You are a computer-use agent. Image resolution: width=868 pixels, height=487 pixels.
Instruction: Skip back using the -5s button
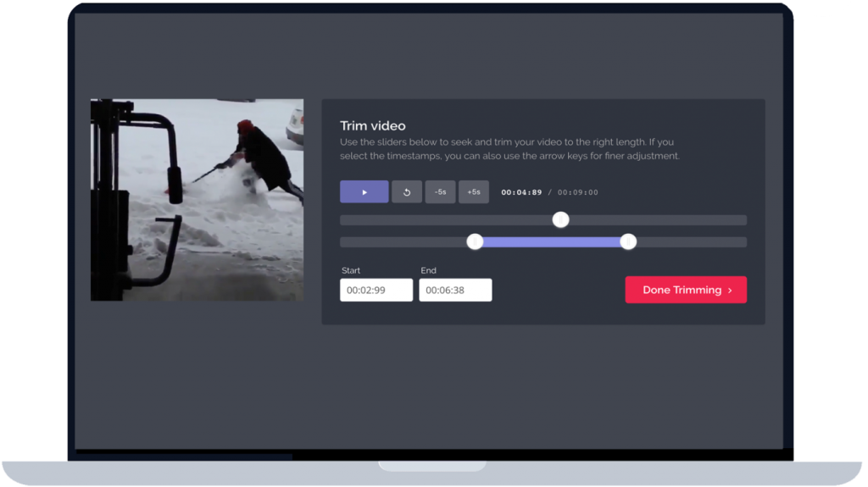tap(440, 192)
